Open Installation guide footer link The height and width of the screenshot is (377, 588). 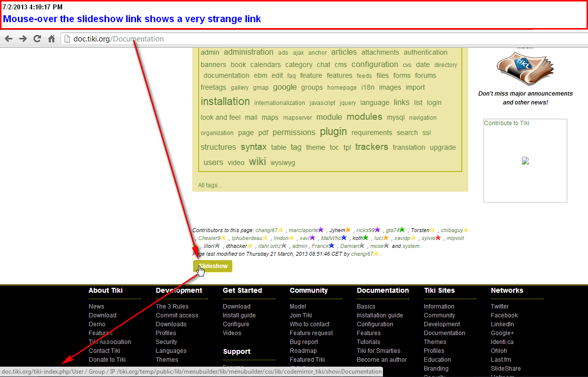coord(380,315)
